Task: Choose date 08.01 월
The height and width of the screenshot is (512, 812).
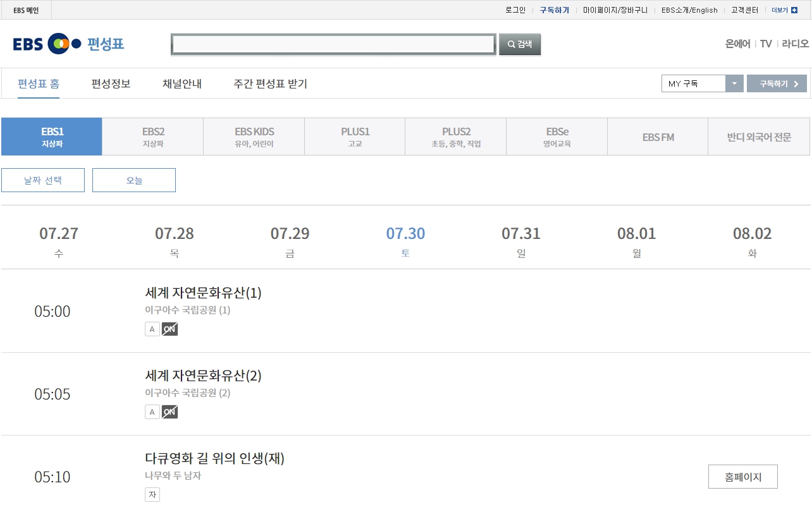Action: [637, 242]
